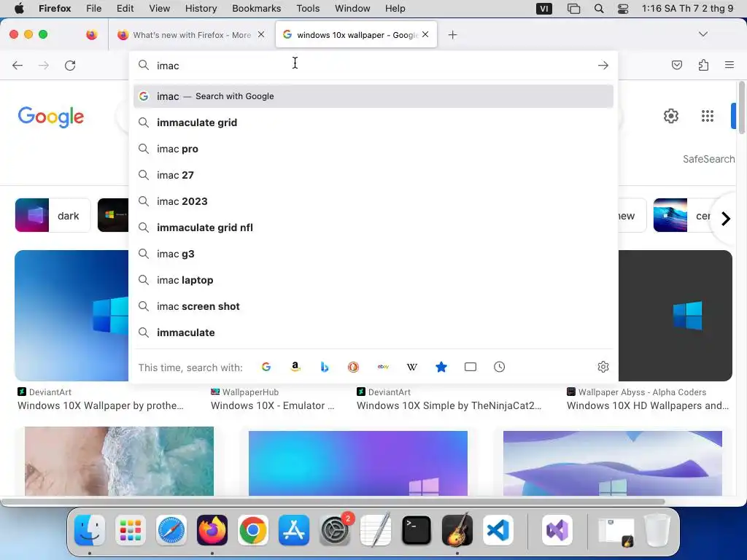
Task: Launch Terminal from the Dock
Action: pyautogui.click(x=417, y=529)
